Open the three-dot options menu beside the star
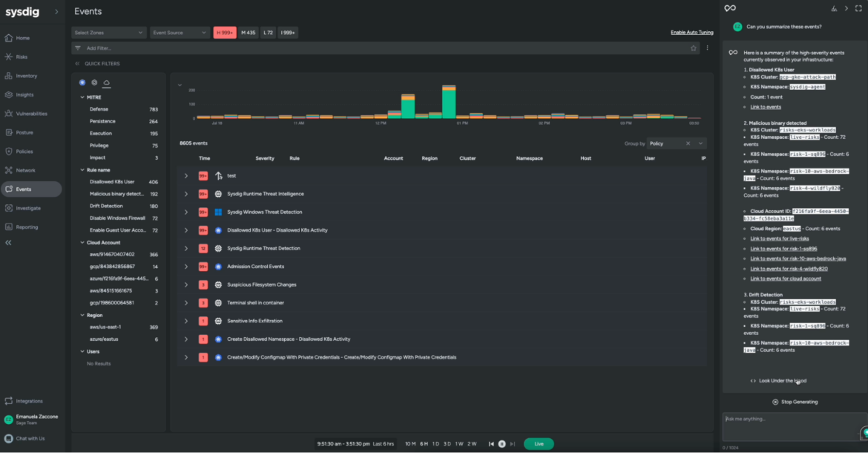 [706, 48]
